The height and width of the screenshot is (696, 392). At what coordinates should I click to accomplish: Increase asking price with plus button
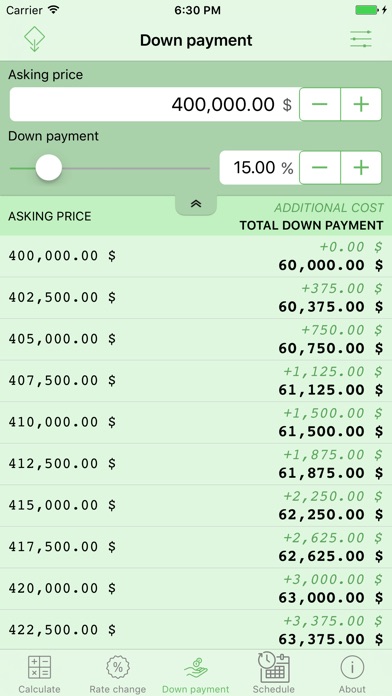tap(361, 104)
